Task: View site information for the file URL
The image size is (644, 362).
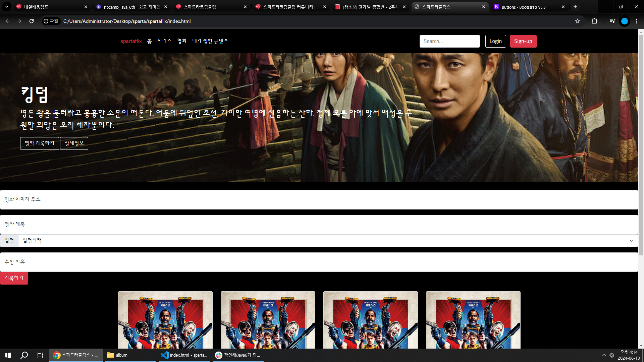Action: click(51, 21)
